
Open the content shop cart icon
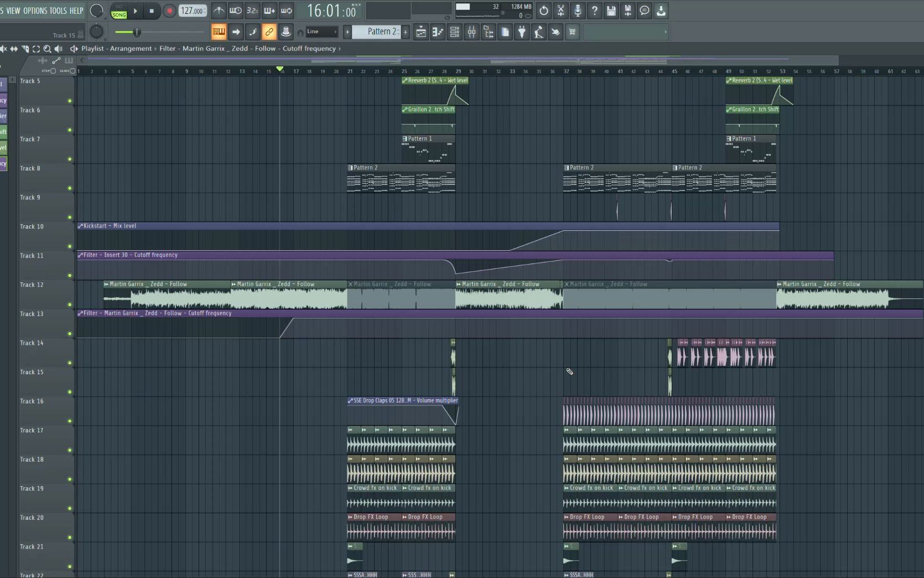572,32
